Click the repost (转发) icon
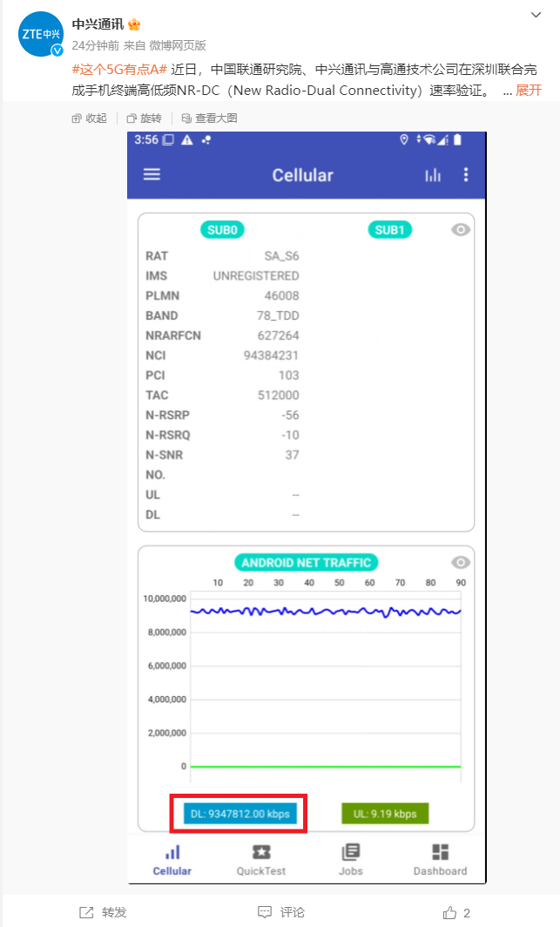 click(86, 912)
